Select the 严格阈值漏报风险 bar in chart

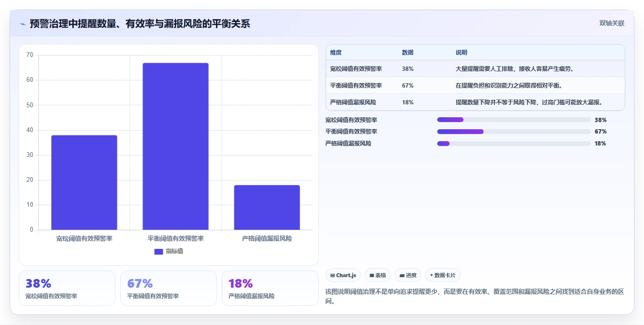pyautogui.click(x=267, y=207)
